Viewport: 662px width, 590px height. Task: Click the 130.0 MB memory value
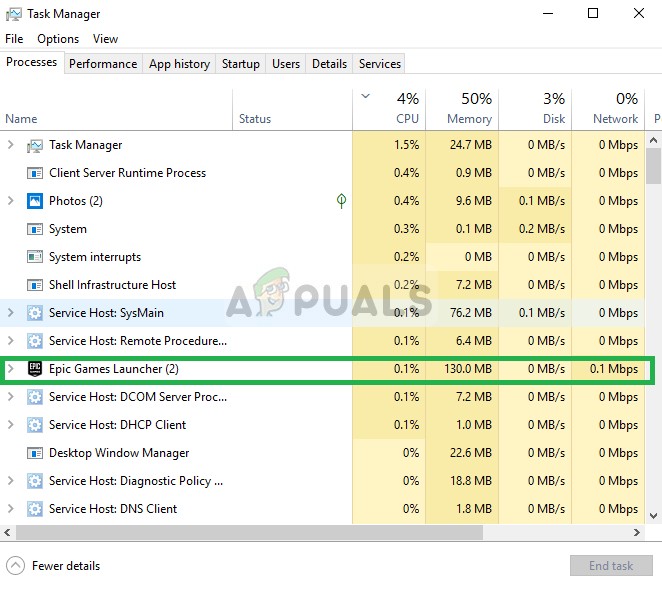[x=468, y=369]
